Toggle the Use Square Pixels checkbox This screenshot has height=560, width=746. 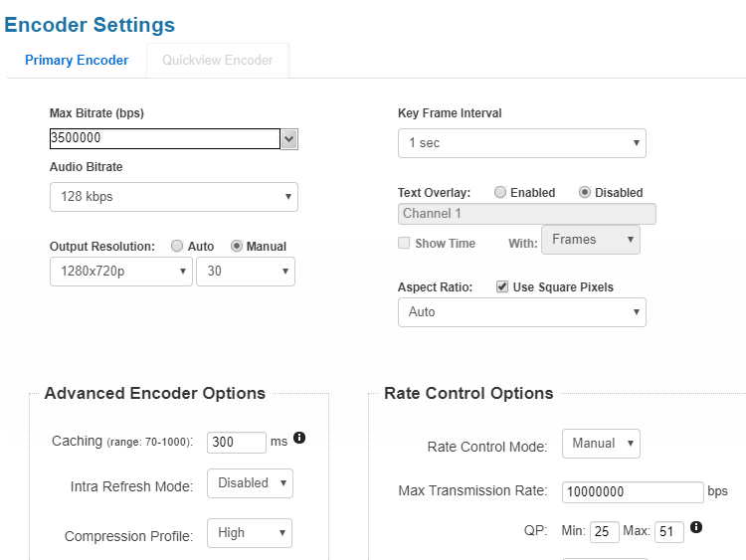502,287
